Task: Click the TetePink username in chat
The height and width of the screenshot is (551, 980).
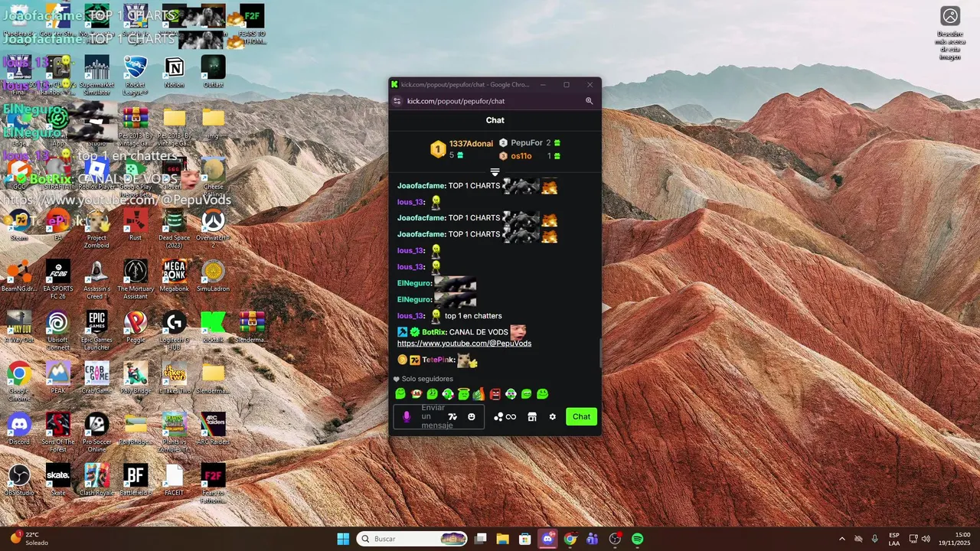Action: (x=438, y=360)
